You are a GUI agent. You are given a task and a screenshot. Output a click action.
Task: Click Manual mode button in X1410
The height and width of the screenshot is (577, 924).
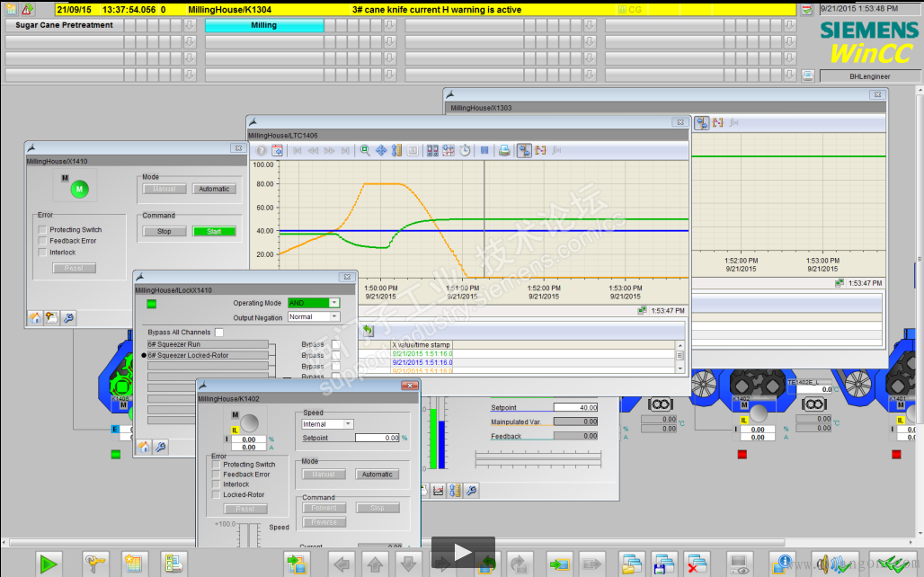pyautogui.click(x=164, y=190)
